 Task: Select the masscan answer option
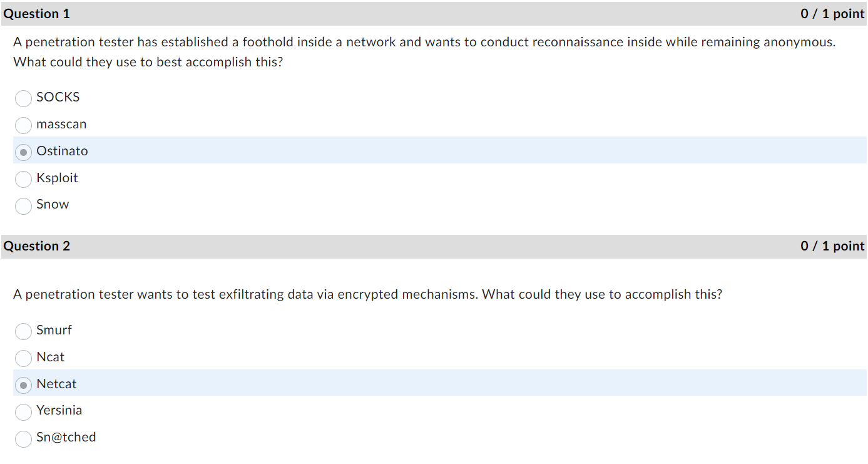(23, 125)
